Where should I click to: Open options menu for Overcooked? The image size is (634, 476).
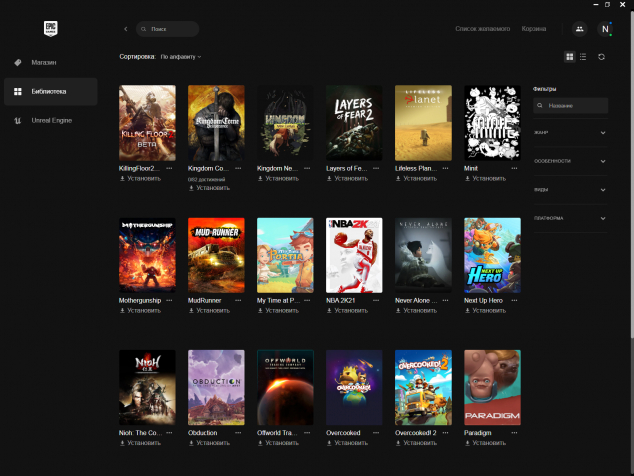coord(376,433)
